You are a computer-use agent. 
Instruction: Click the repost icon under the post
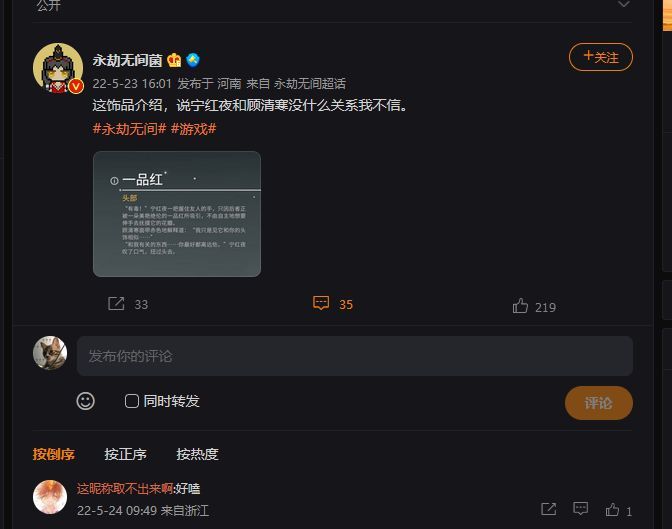click(116, 303)
